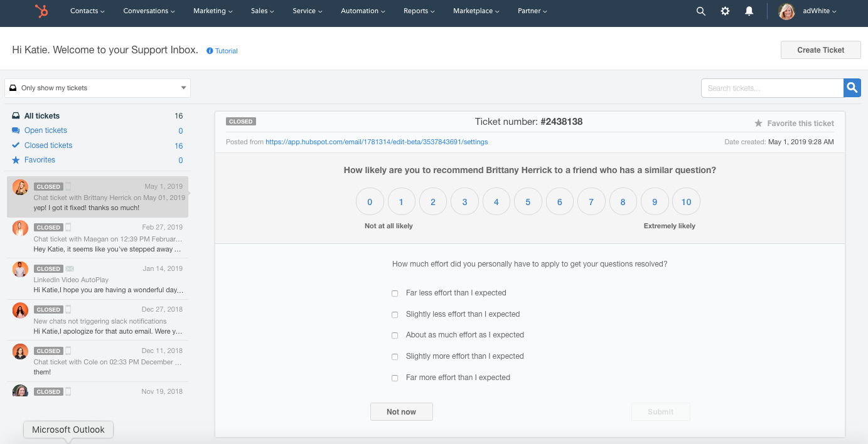Click Brittany Herrick's avatar in ticket list
Viewport: 868px width, 444px height.
point(20,188)
